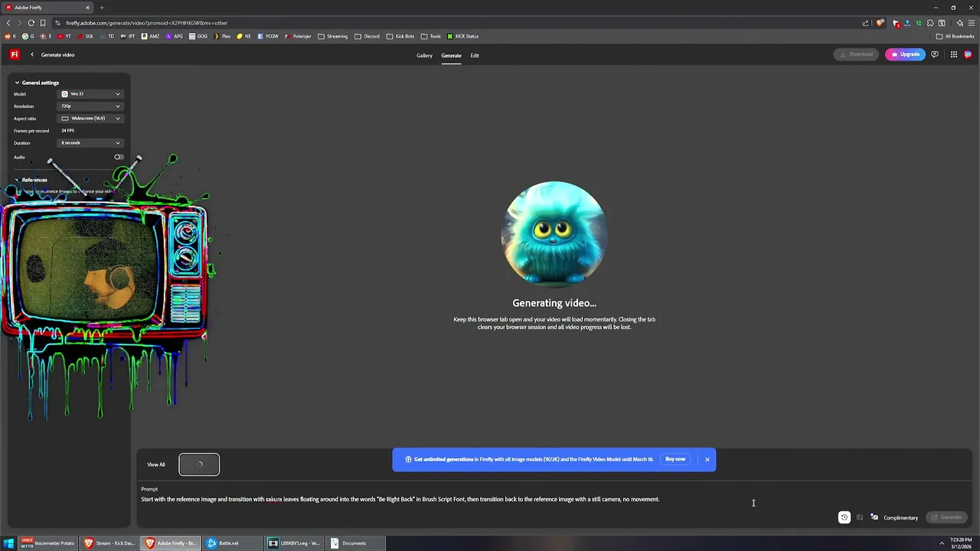
Task: Select the loading video thumbnail
Action: point(199,465)
